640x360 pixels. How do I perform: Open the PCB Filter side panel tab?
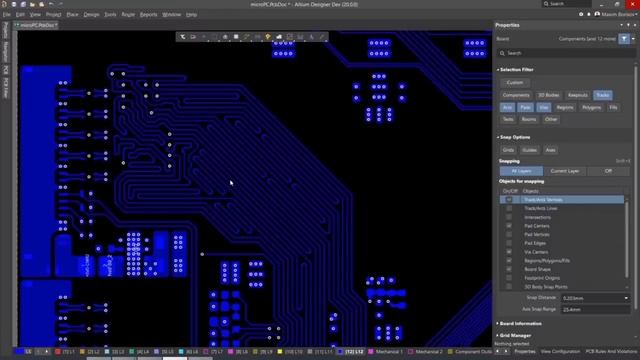6,88
